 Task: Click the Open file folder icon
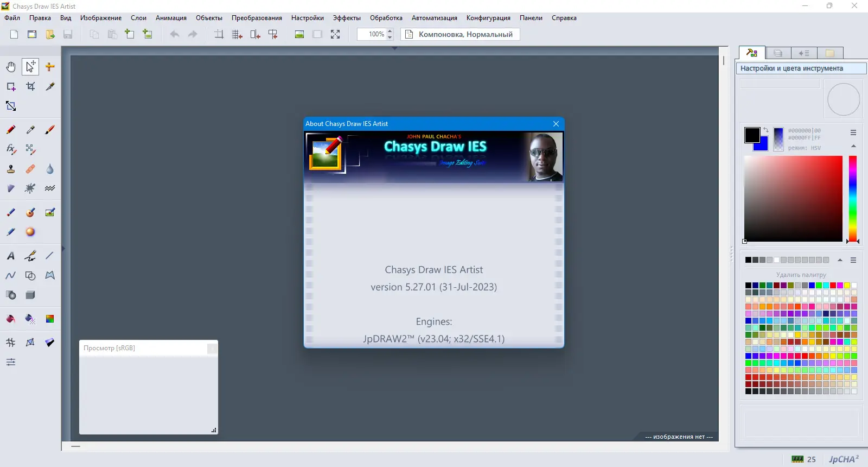(50, 34)
